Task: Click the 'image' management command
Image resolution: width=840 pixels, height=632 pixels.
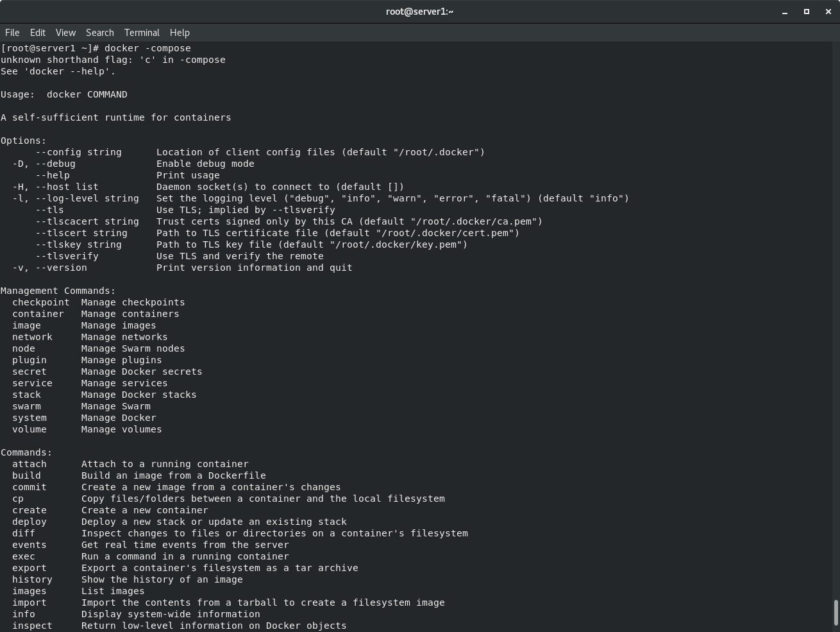Action: 26,325
